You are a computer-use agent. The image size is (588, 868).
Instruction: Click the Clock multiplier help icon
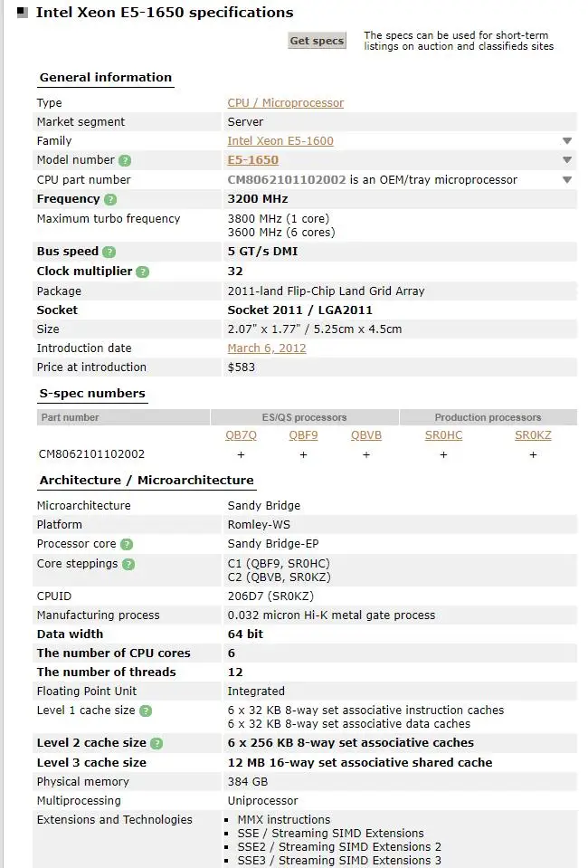click(144, 272)
